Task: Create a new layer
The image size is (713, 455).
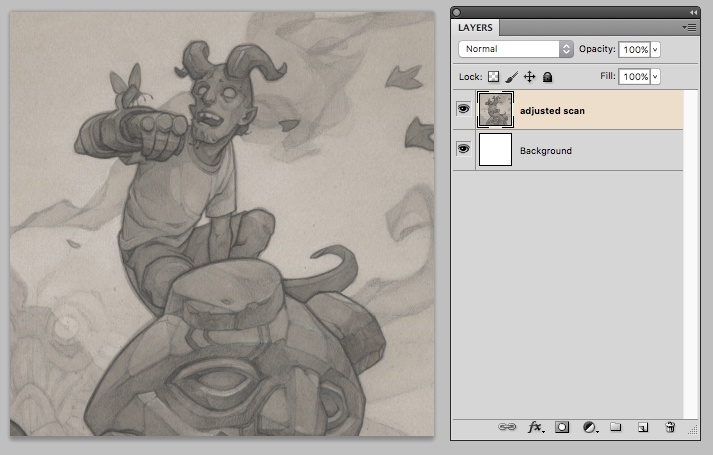Action: [643, 427]
